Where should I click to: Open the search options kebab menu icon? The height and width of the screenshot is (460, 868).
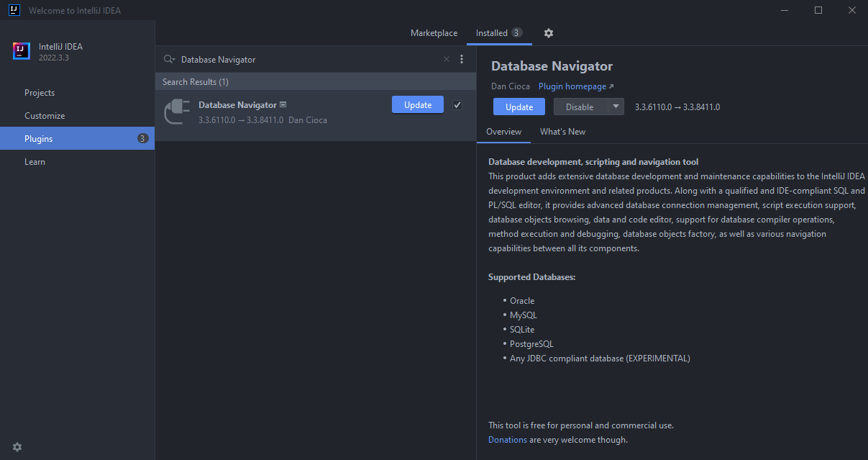(x=462, y=59)
